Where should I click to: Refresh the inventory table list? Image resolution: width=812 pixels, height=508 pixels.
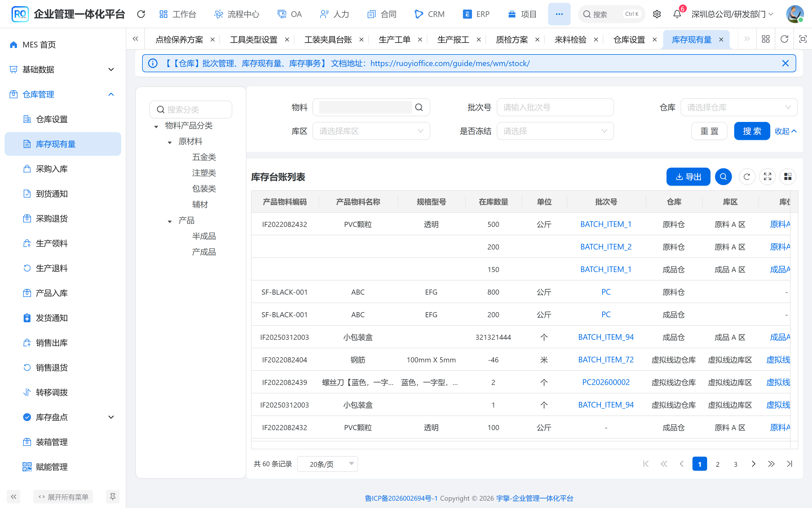tap(747, 176)
